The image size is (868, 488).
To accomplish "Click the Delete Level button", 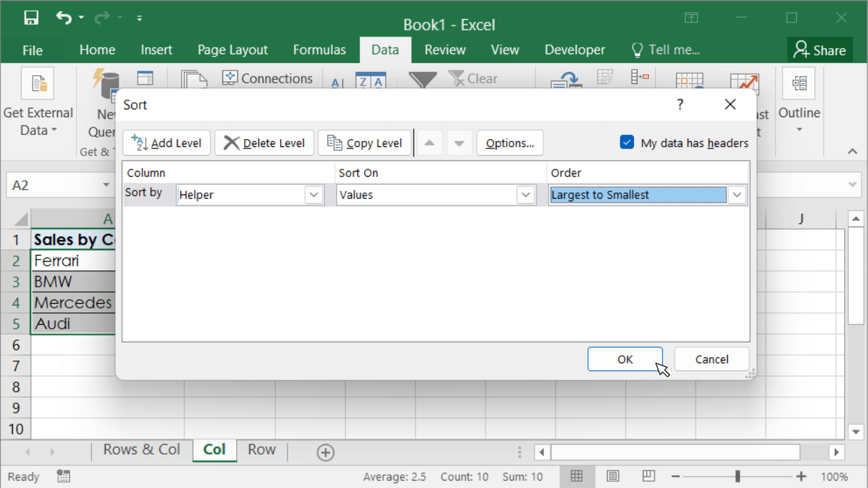I will coord(264,143).
